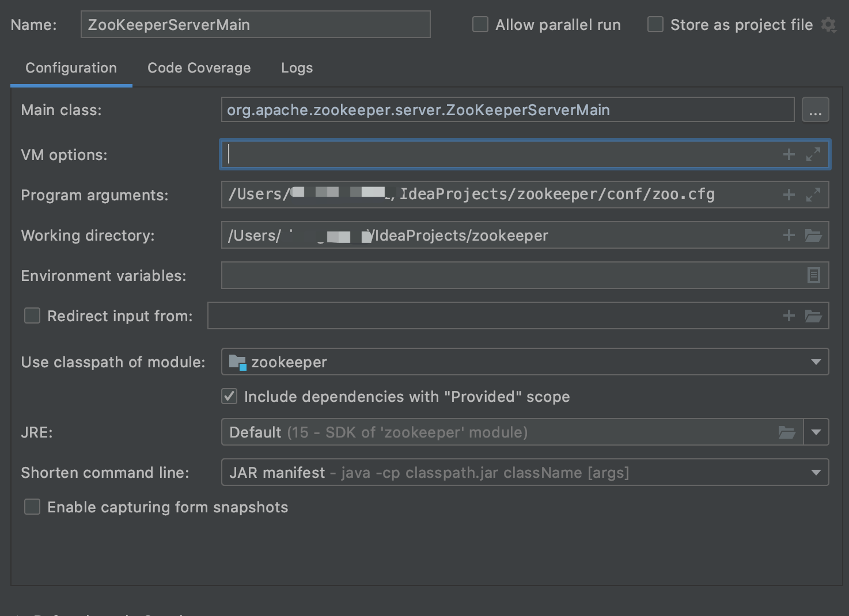Click the Main class input field
The height and width of the screenshot is (616, 849).
507,110
